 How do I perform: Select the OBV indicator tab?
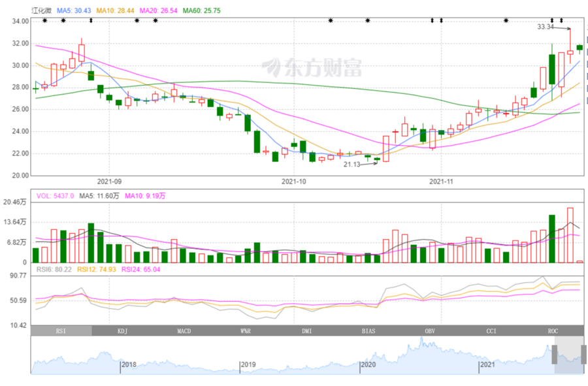point(430,330)
